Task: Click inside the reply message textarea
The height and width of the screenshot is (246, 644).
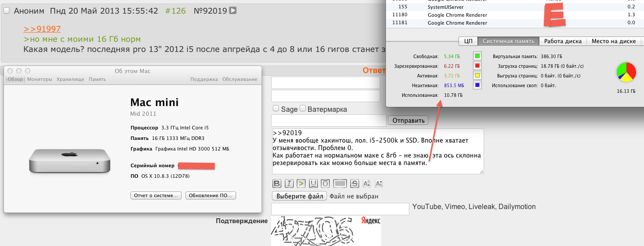Action: tap(378, 151)
